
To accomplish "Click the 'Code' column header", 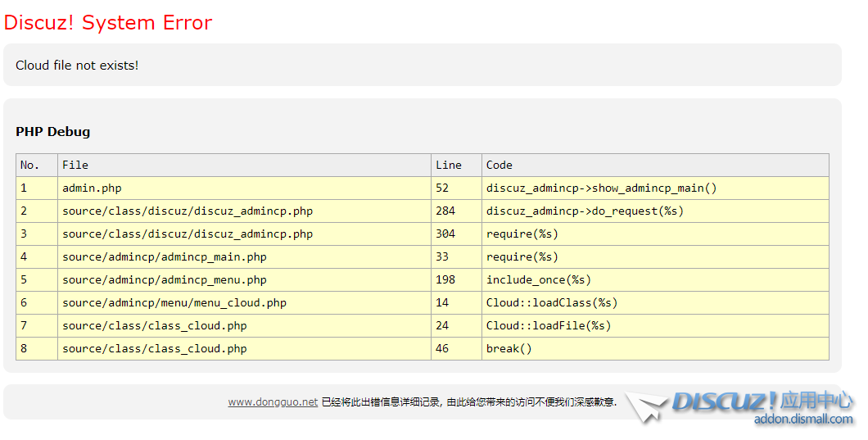I will [x=500, y=166].
